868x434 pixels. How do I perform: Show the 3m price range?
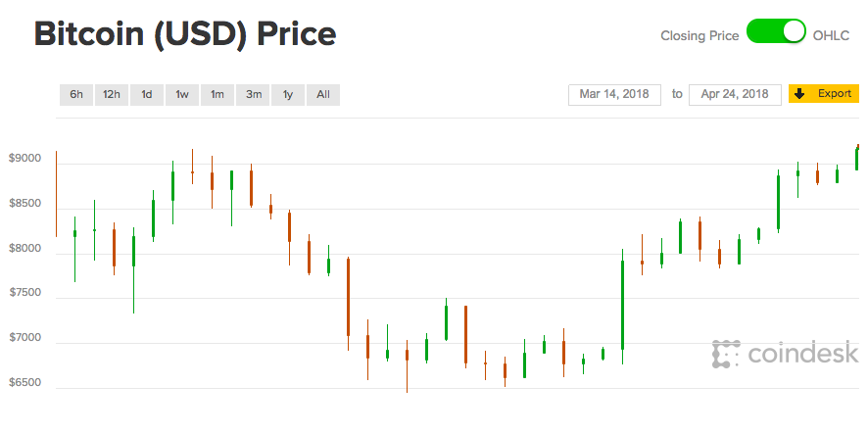254,94
